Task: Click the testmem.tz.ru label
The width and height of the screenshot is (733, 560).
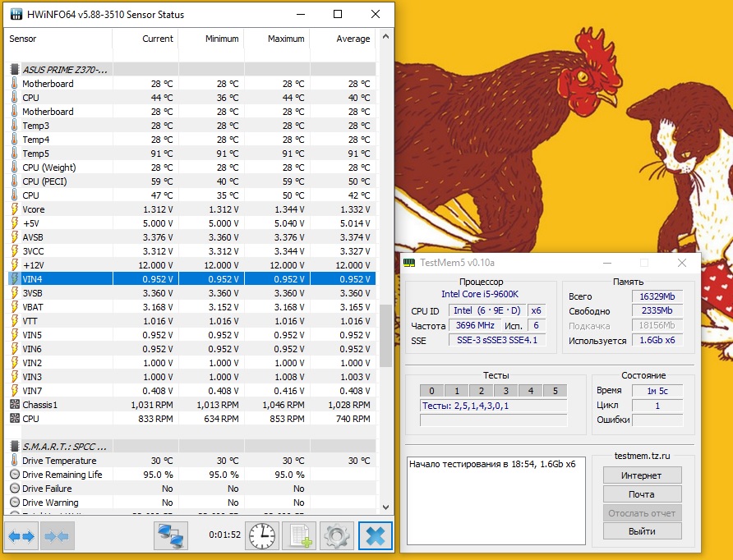Action: pos(643,456)
